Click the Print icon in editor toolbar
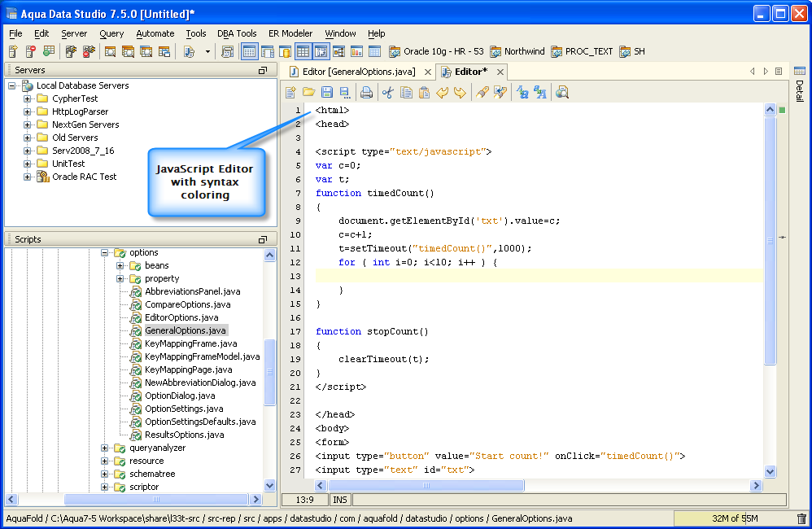 [366, 93]
